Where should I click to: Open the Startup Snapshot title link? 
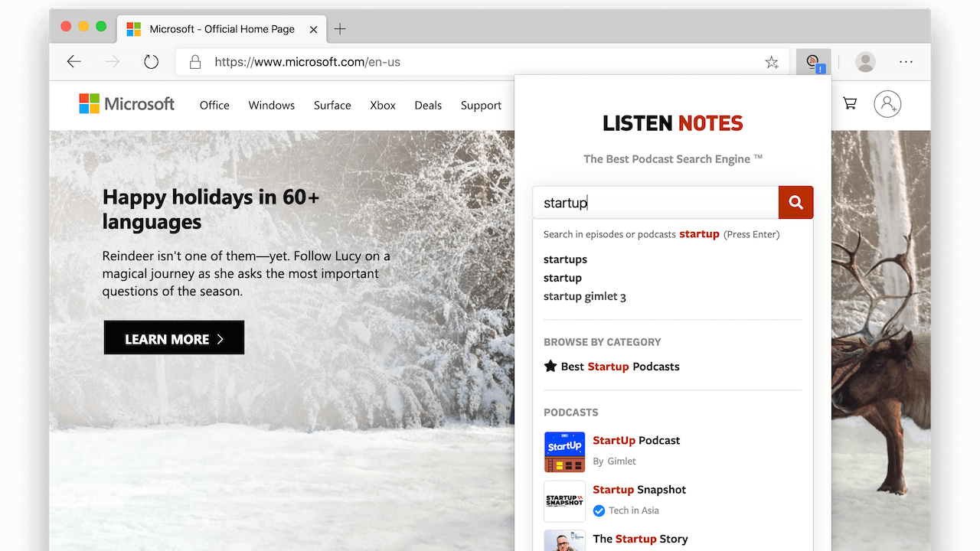(x=639, y=490)
